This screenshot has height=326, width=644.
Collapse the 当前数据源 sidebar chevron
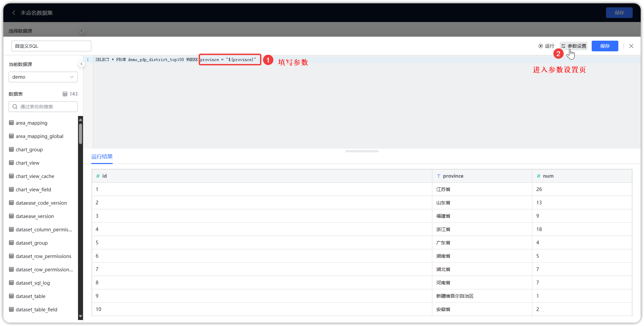click(81, 64)
